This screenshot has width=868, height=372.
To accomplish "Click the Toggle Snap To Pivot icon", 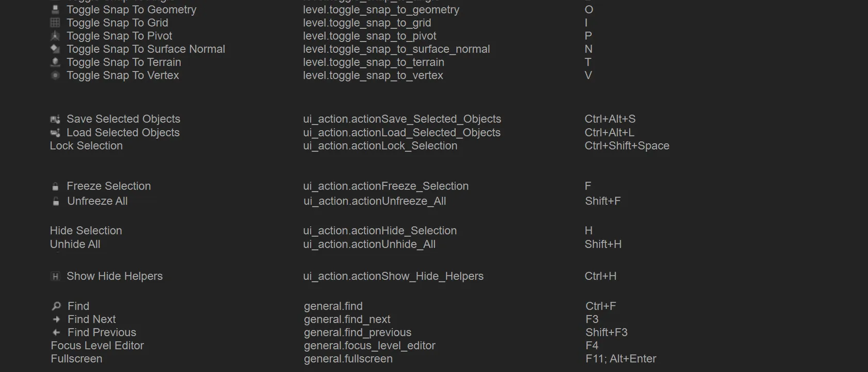I will pyautogui.click(x=55, y=36).
